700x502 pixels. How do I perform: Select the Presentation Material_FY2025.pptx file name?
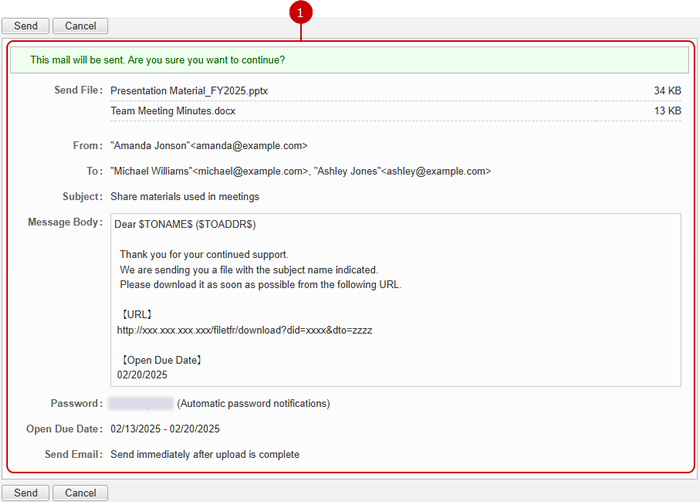click(x=189, y=91)
